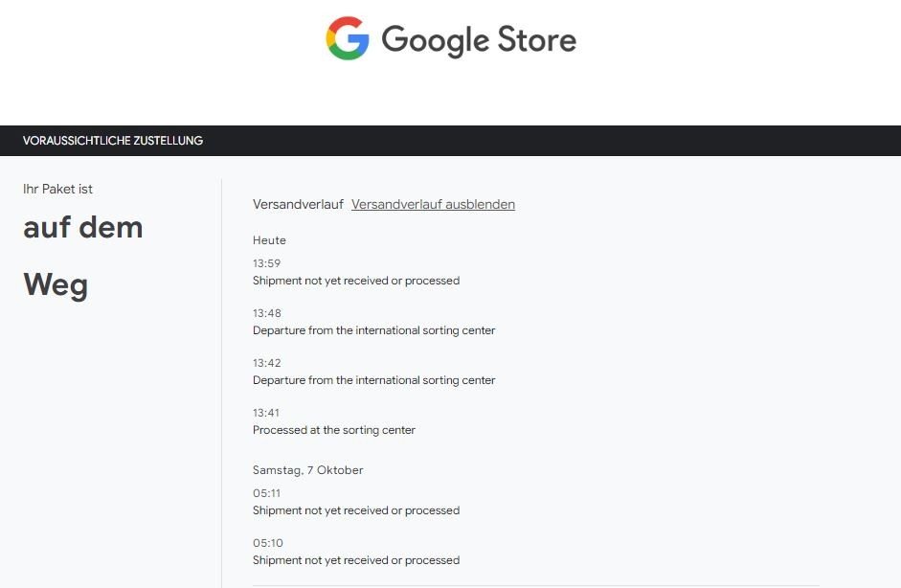Click the Ihr Paket ist label
The height and width of the screenshot is (588, 901).
[57, 189]
